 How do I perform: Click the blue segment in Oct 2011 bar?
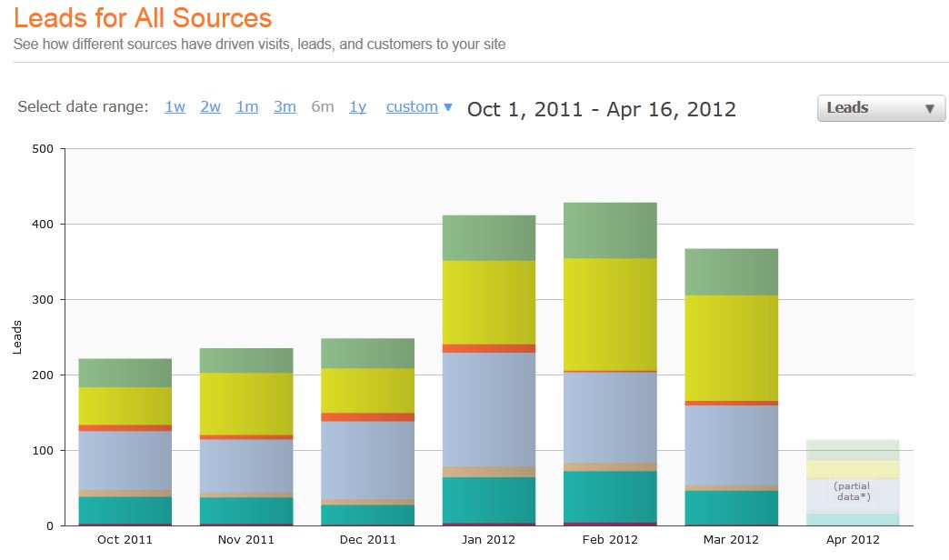point(125,460)
